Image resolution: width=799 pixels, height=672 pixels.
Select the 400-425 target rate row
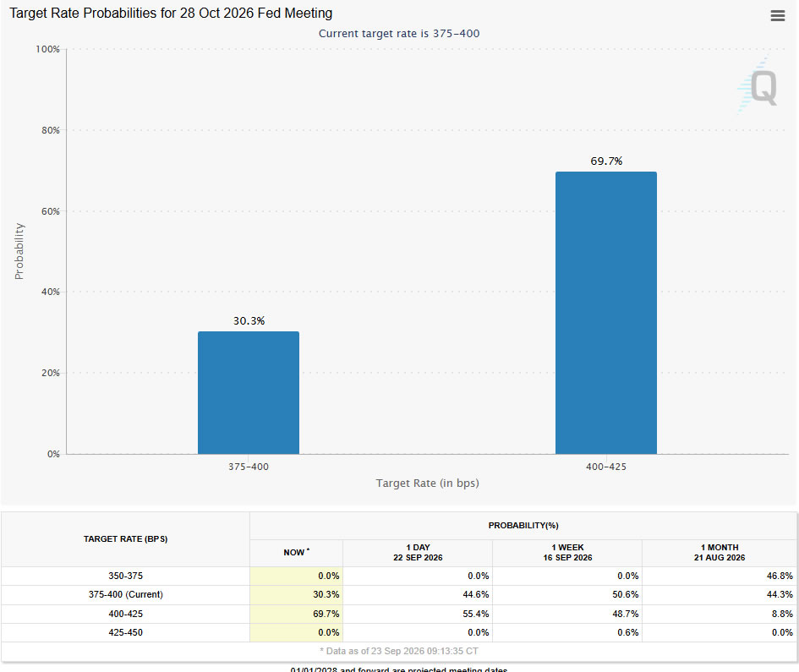pyautogui.click(x=399, y=614)
